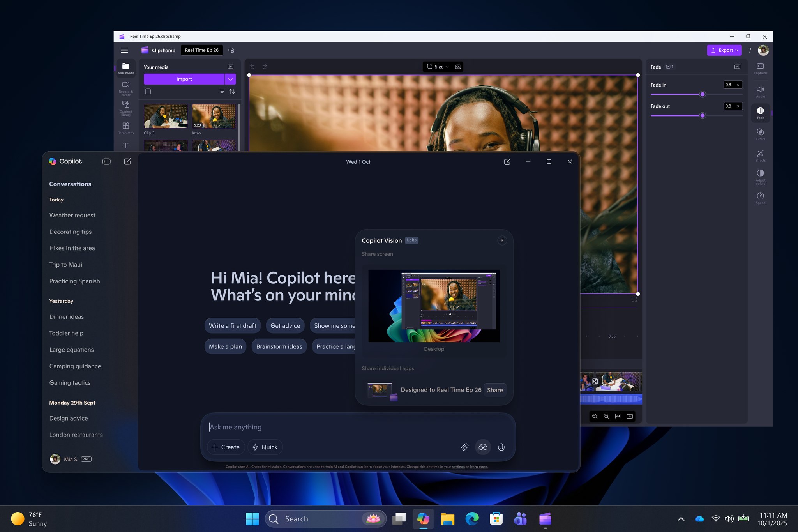
Task: Click the Quick mode button
Action: point(265,447)
